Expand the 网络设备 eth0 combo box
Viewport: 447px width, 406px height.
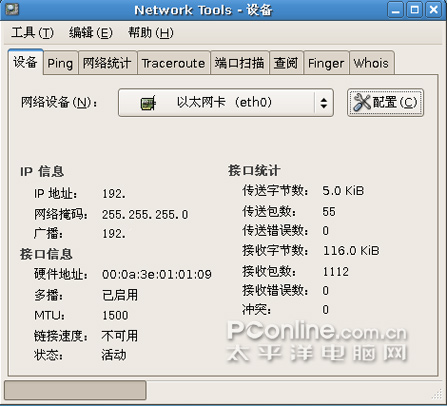[x=226, y=102]
